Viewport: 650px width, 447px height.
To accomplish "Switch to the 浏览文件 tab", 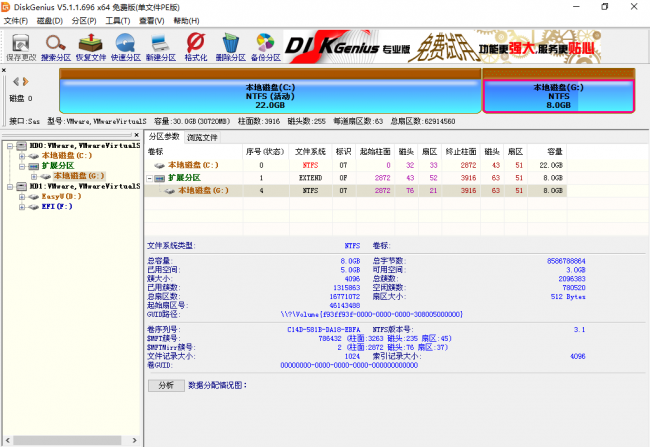I will 202,138.
